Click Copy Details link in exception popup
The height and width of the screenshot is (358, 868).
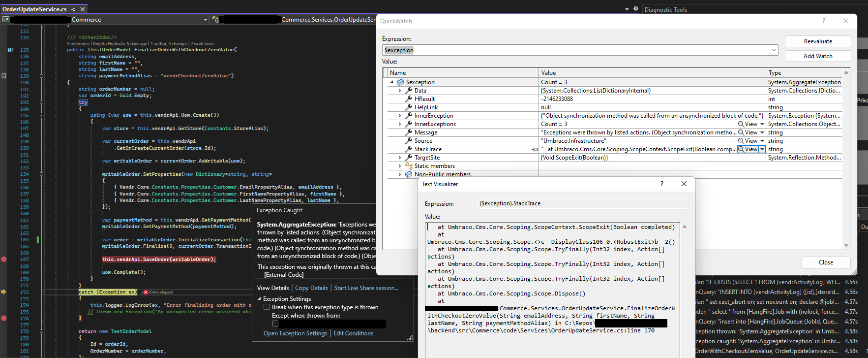pyautogui.click(x=311, y=288)
